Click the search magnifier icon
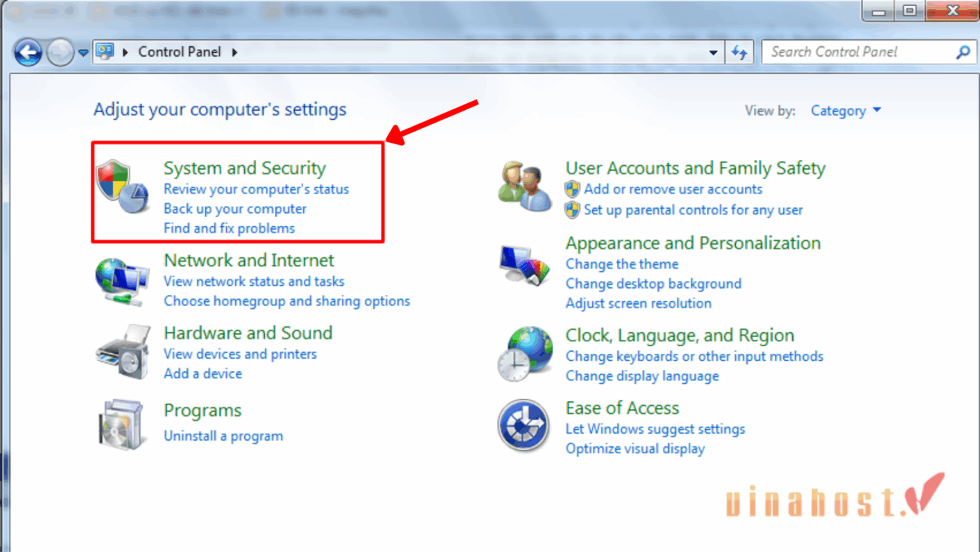 click(963, 52)
